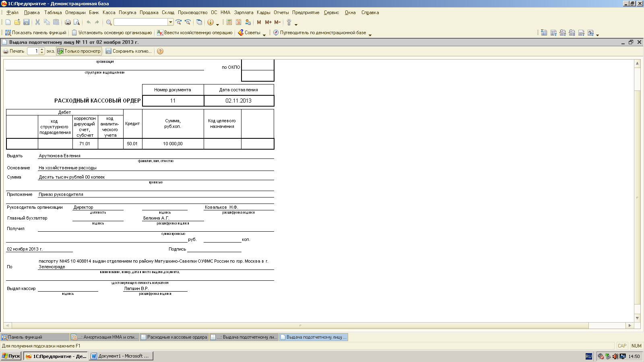The width and height of the screenshot is (644, 362).
Task: Toggle the Только просмотр view-only mode
Action: [x=79, y=51]
